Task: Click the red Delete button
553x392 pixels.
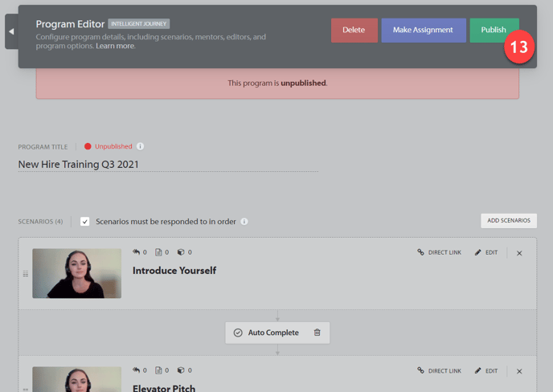Action: click(x=354, y=31)
